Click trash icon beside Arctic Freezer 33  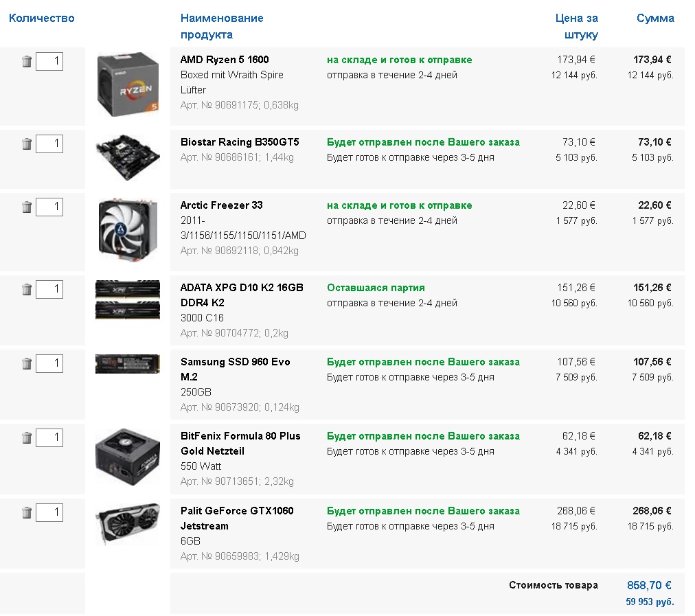[27, 207]
